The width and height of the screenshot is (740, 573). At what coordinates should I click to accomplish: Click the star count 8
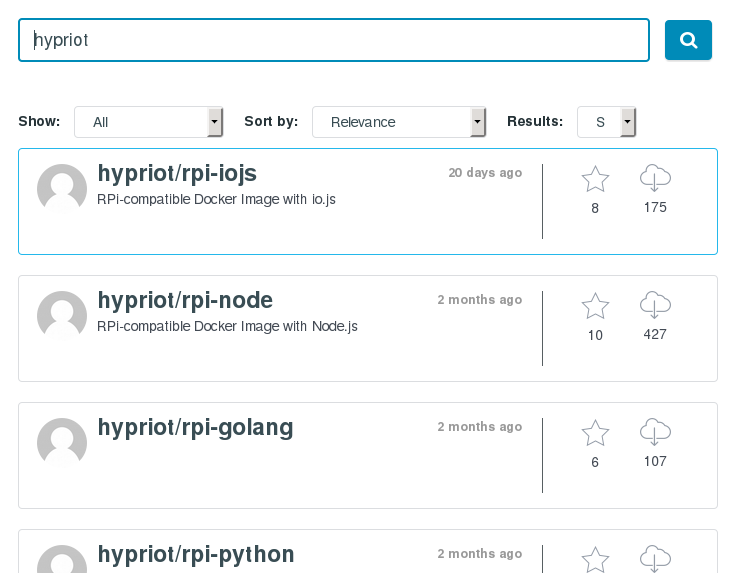click(x=595, y=208)
